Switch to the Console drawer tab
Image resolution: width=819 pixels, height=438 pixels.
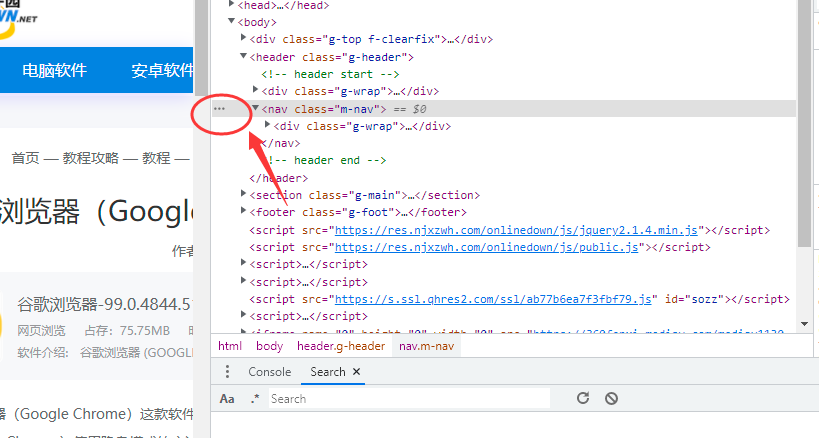click(x=270, y=372)
